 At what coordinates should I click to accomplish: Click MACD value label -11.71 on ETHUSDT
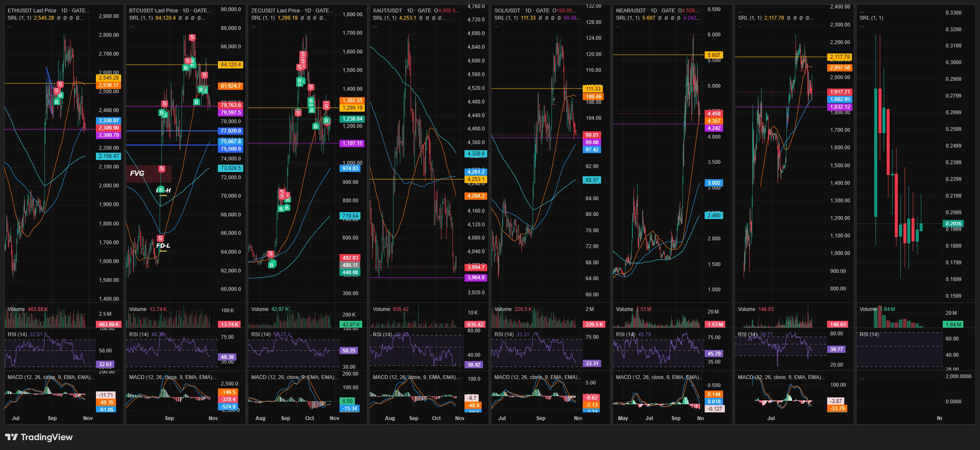tap(106, 395)
